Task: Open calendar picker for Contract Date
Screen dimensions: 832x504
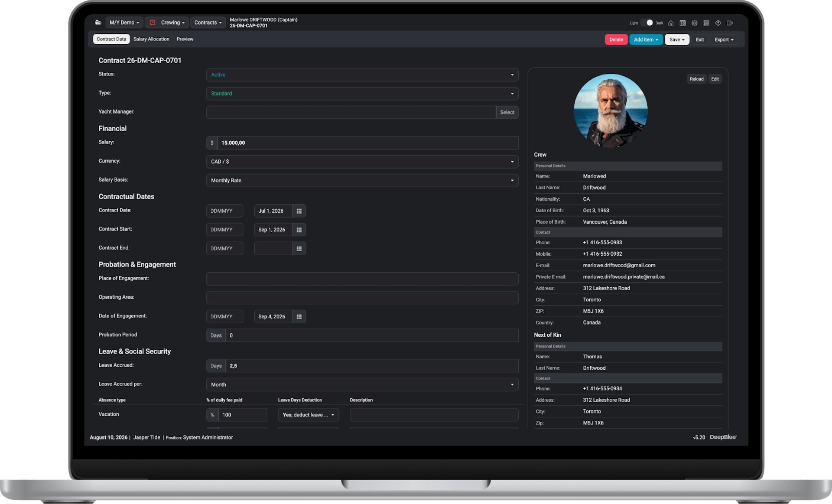Action: tap(299, 211)
